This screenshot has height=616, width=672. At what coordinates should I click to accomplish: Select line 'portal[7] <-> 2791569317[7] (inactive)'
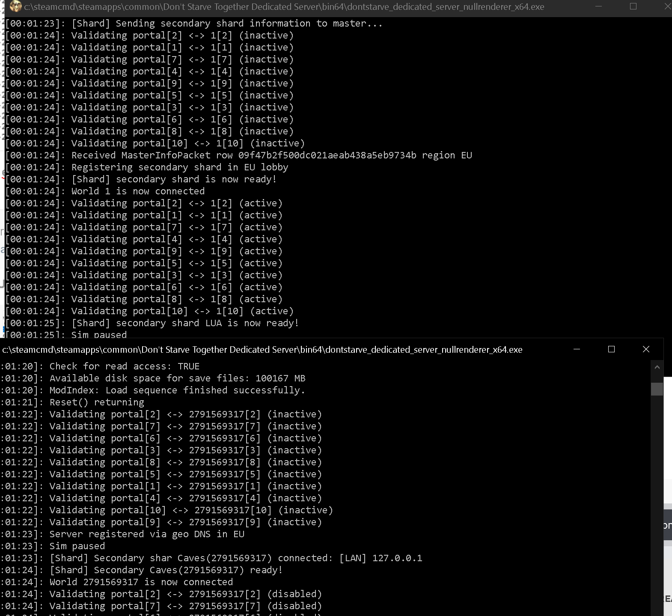pyautogui.click(x=161, y=426)
